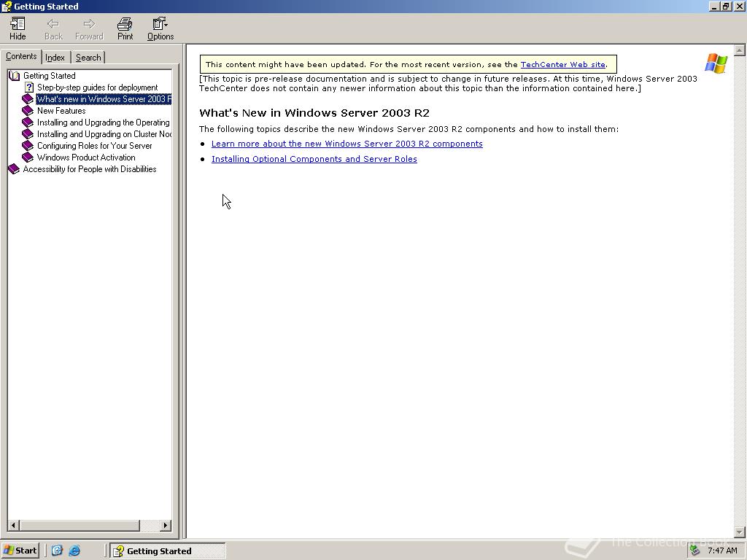Click the question-mark page icon for Step-by-step guides
The width and height of the screenshot is (747, 560).
pos(29,87)
